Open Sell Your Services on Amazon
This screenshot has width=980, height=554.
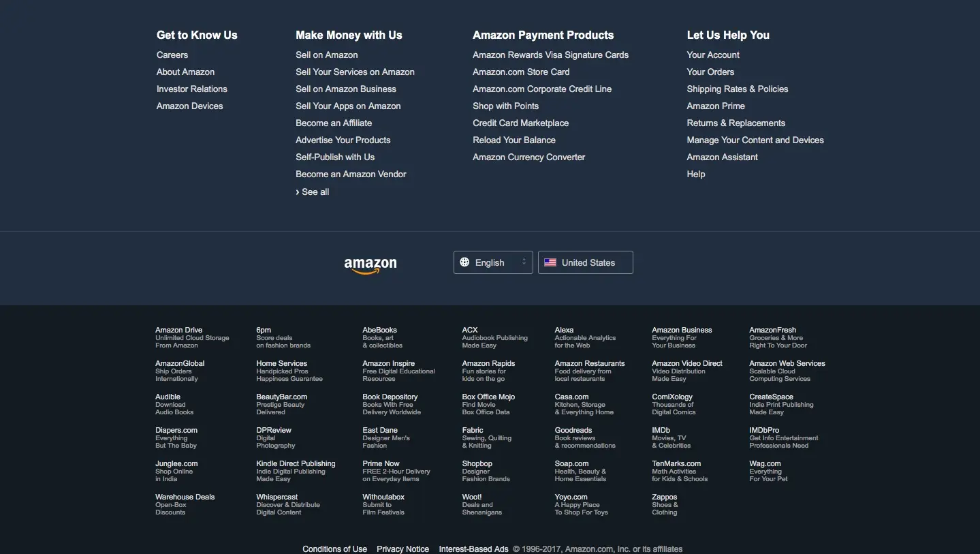(355, 72)
